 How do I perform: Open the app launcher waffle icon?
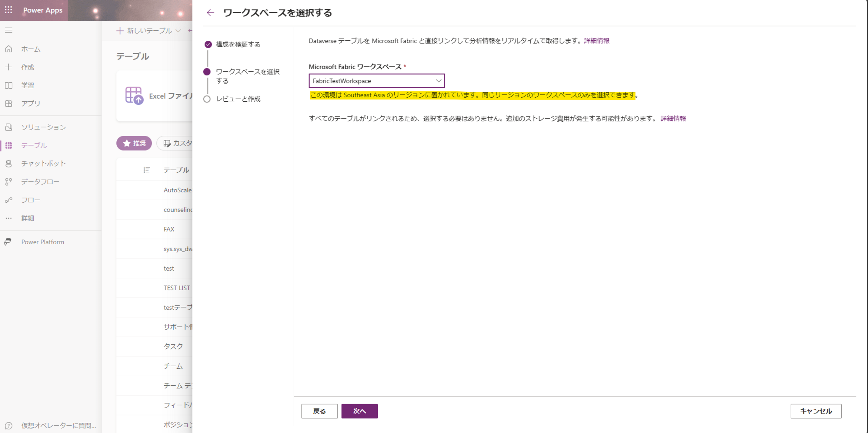tap(8, 10)
